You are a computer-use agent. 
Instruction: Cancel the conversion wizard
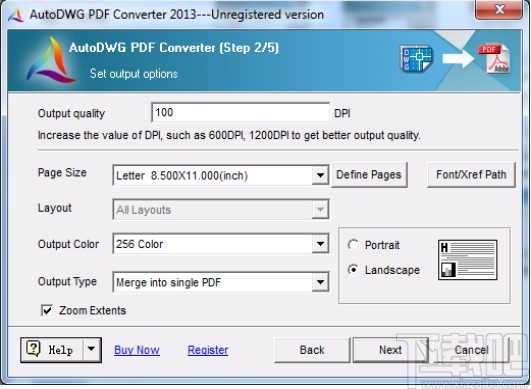click(471, 350)
